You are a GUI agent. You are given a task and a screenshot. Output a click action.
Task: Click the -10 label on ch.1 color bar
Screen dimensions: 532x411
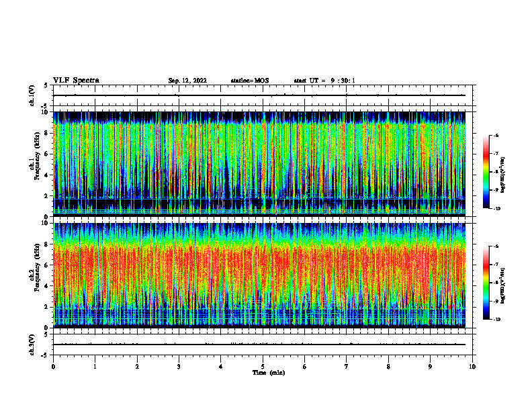pyautogui.click(x=497, y=209)
